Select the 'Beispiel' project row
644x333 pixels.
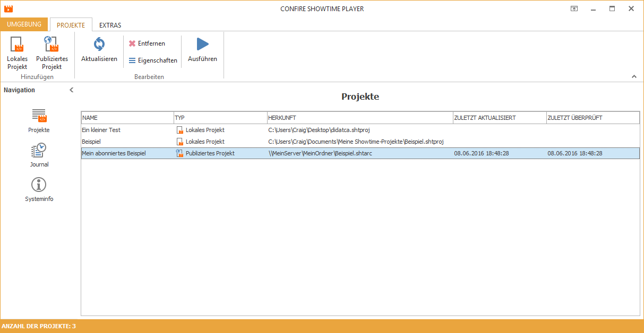point(360,142)
